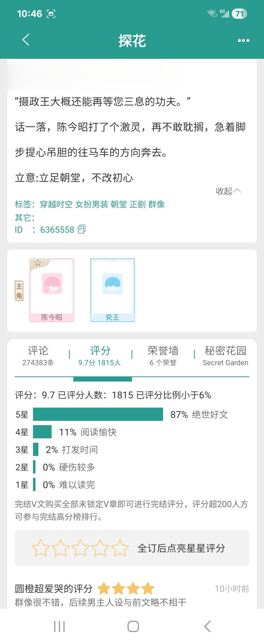Open the three-dot more menu
Image resolution: width=264 pixels, height=644 pixels.
coord(243,40)
